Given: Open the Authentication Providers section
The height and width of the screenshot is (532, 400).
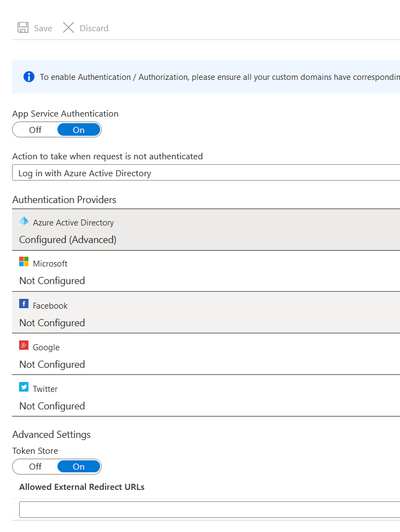Looking at the screenshot, I should tap(64, 200).
